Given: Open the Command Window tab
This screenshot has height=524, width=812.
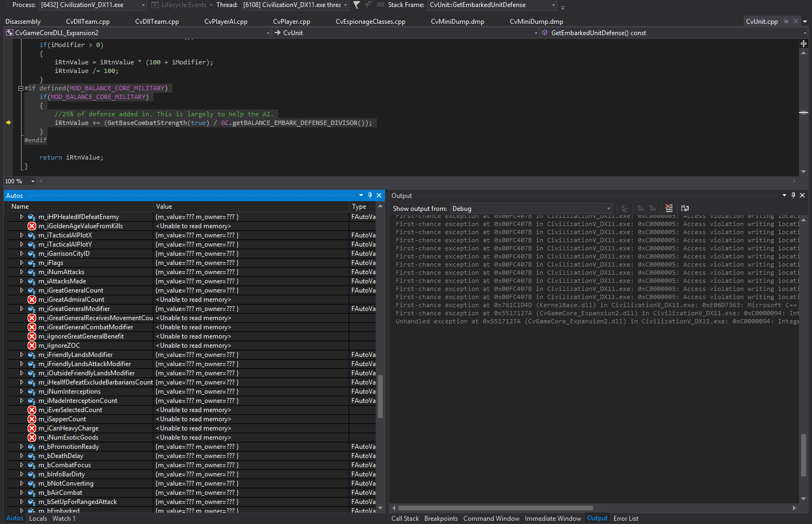Looking at the screenshot, I should [x=491, y=518].
